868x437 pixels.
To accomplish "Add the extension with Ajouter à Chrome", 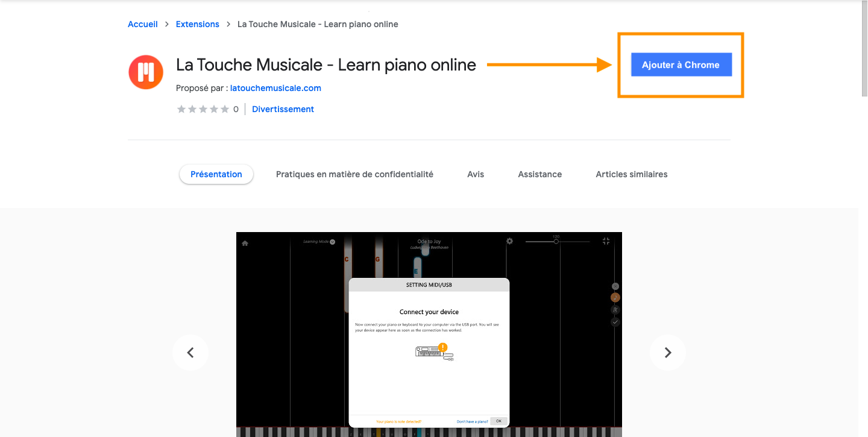I will [681, 64].
